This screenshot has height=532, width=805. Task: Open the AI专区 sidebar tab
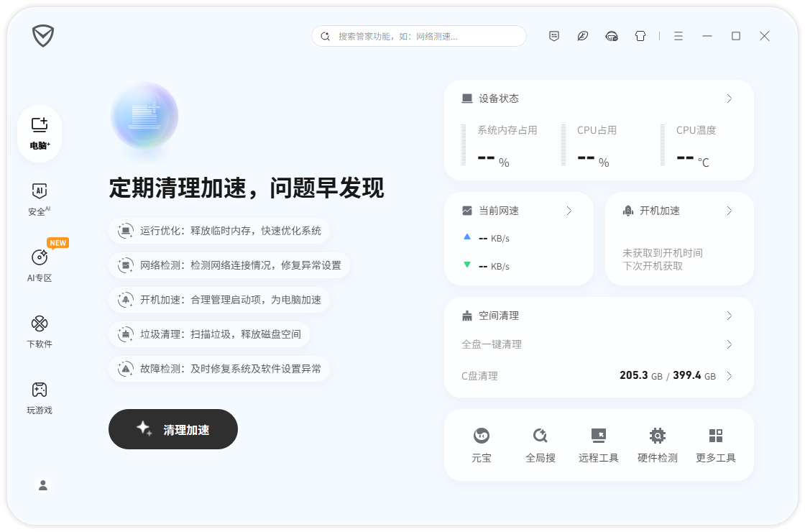point(40,265)
